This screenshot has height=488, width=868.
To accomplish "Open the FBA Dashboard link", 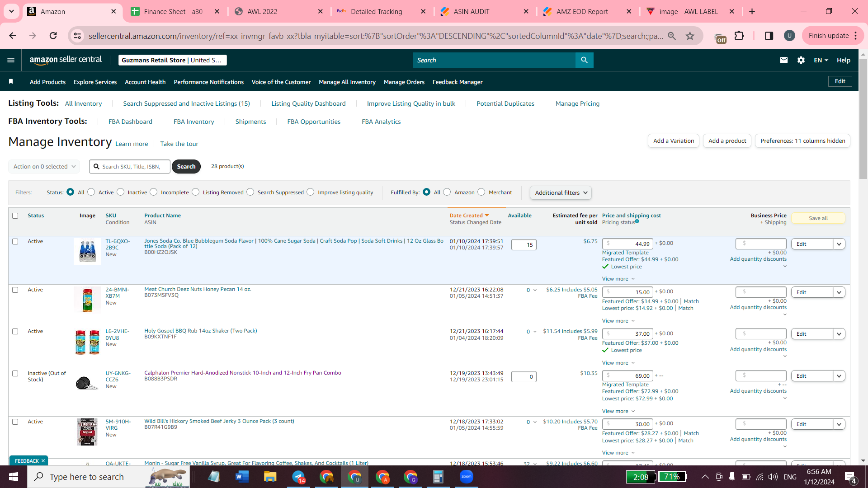I will click(130, 122).
